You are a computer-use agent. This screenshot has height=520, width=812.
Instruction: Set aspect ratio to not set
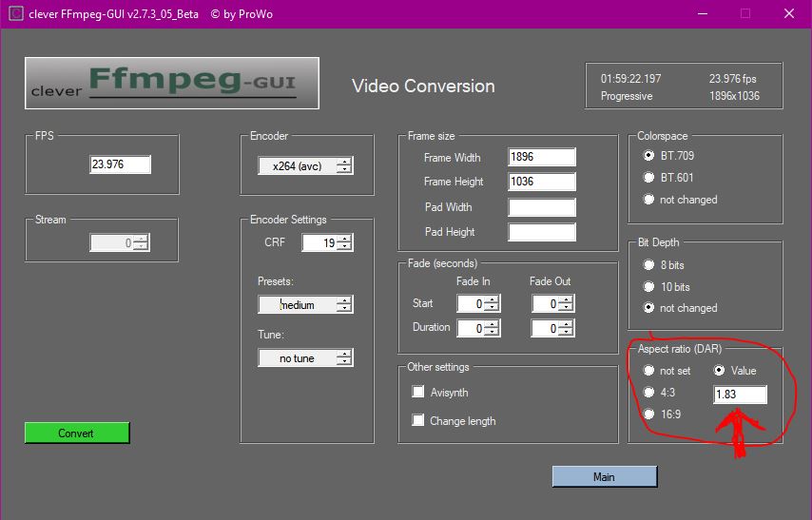(x=648, y=371)
